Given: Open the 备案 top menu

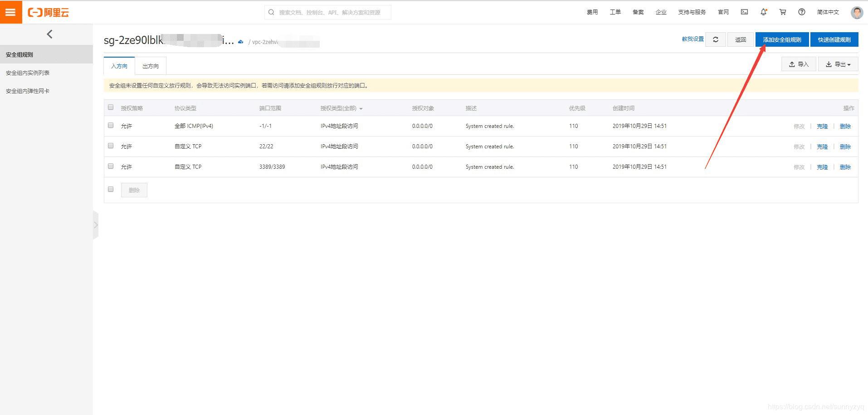Looking at the screenshot, I should (x=638, y=12).
